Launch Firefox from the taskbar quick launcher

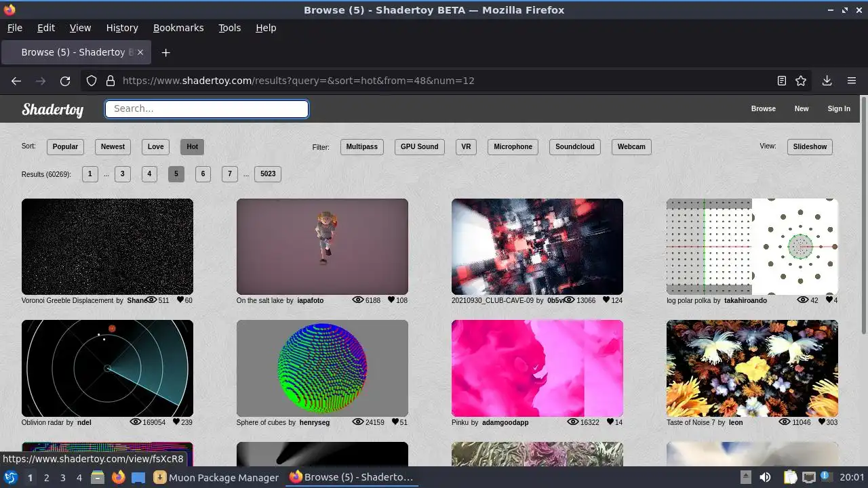pyautogui.click(x=118, y=477)
